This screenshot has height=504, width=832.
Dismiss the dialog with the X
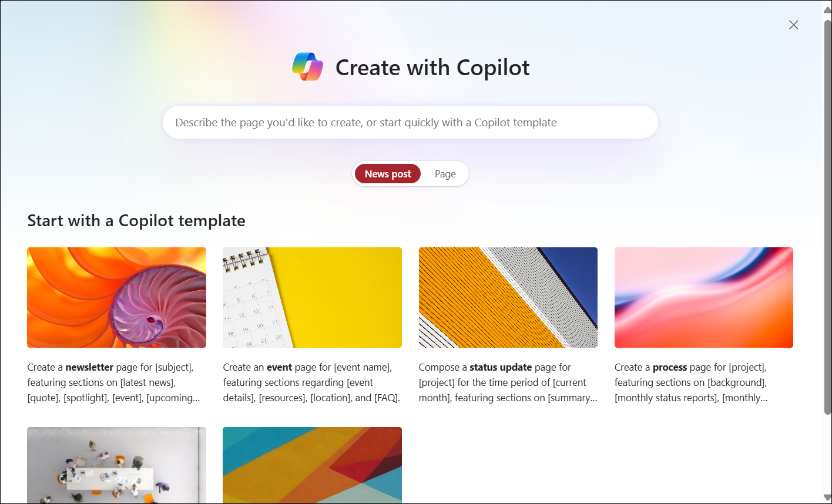793,25
